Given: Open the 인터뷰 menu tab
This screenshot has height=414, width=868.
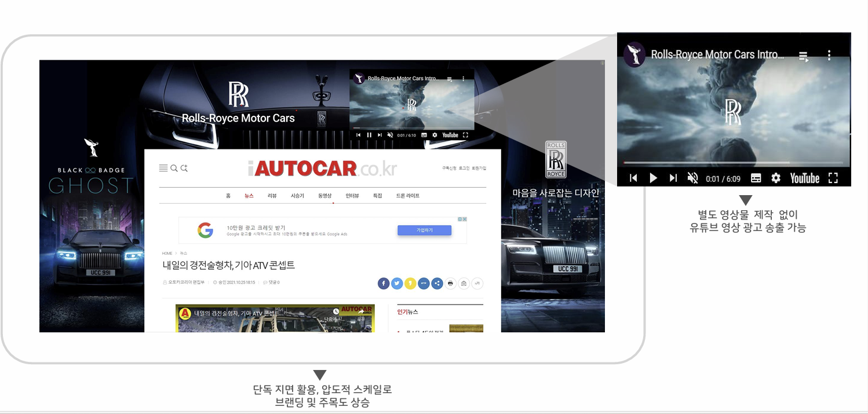Looking at the screenshot, I should point(352,196).
